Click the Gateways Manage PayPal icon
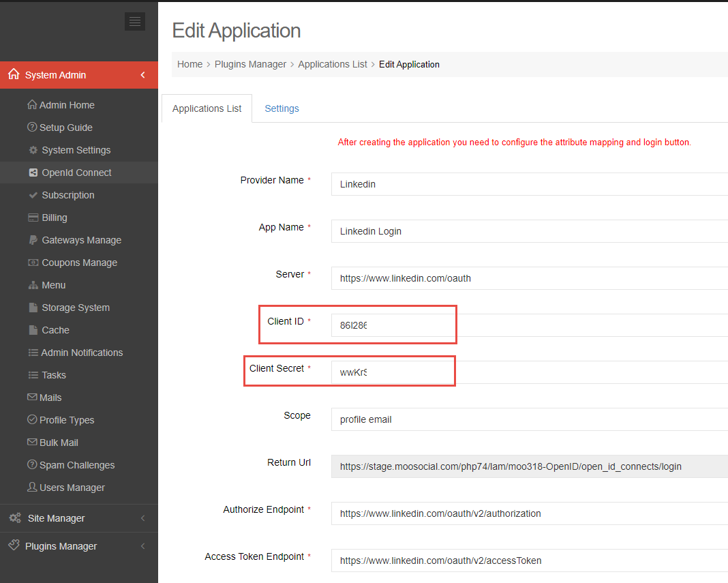 33,240
